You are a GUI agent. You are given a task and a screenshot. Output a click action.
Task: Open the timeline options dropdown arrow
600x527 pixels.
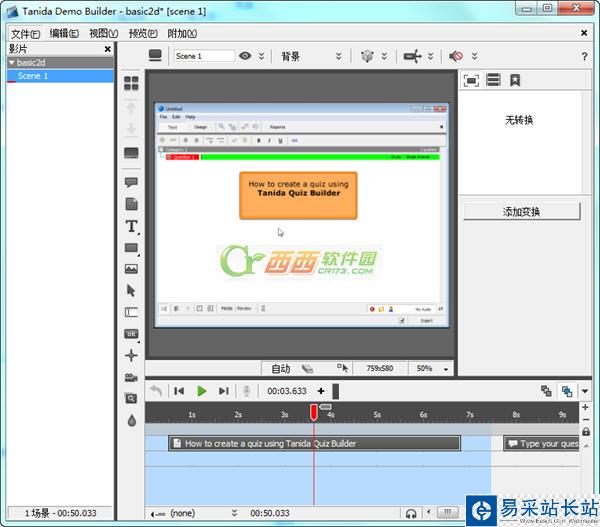[x=585, y=391]
